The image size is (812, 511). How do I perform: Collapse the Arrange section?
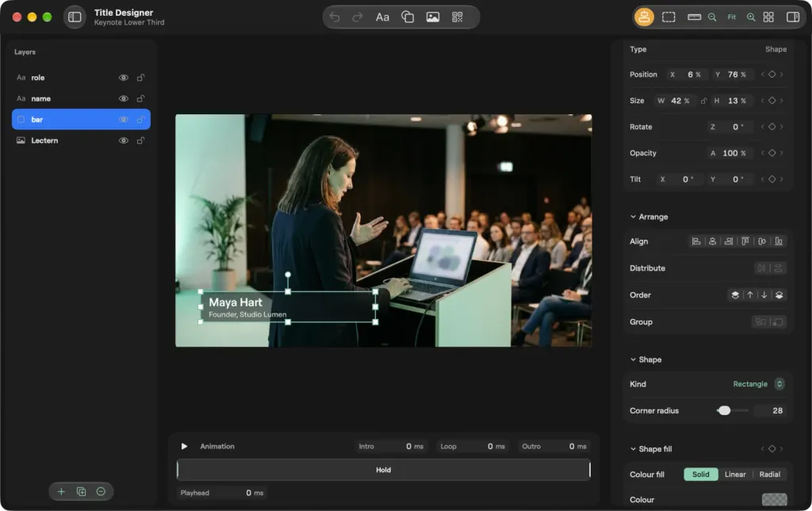click(633, 217)
